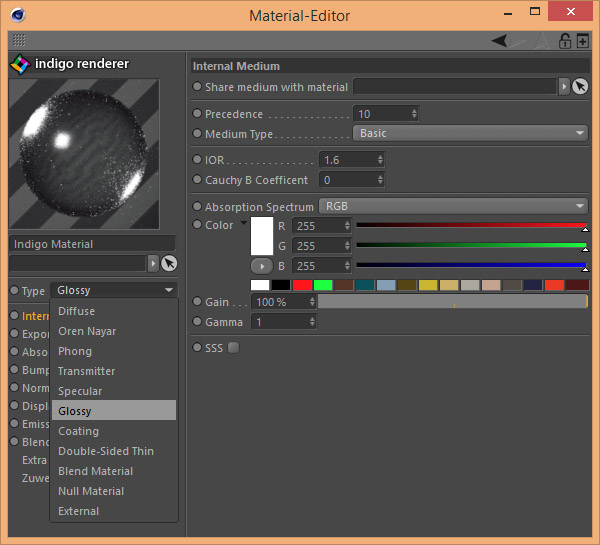Pick Oren Nayar from the type list
Screen dimensions: 600x545
coord(87,331)
